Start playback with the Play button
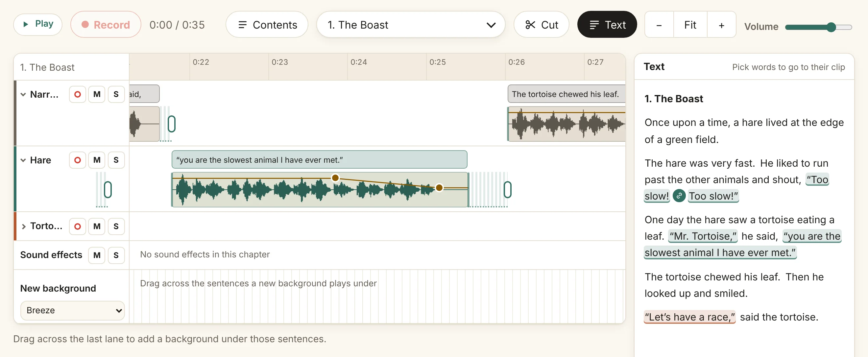Image resolution: width=868 pixels, height=357 pixels. [38, 24]
